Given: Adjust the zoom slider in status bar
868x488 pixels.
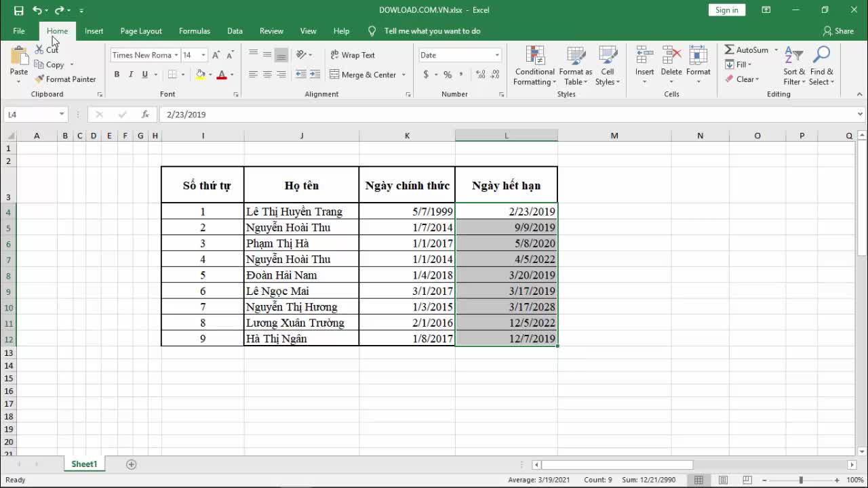Looking at the screenshot, I should [x=801, y=480].
